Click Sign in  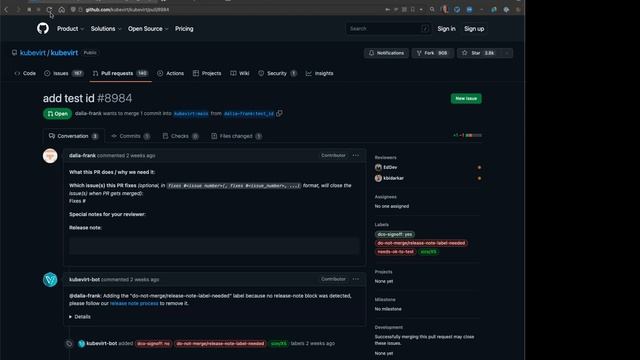click(x=446, y=29)
